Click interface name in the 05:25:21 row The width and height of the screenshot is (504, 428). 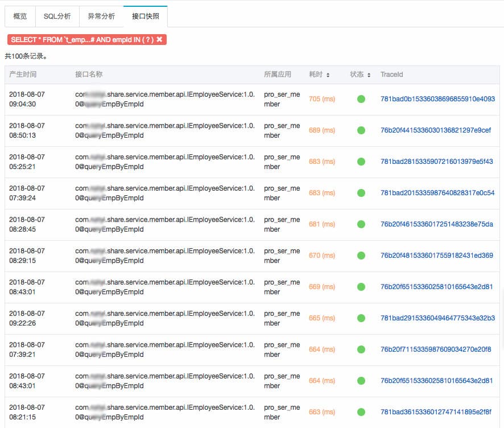pyautogui.click(x=165, y=162)
